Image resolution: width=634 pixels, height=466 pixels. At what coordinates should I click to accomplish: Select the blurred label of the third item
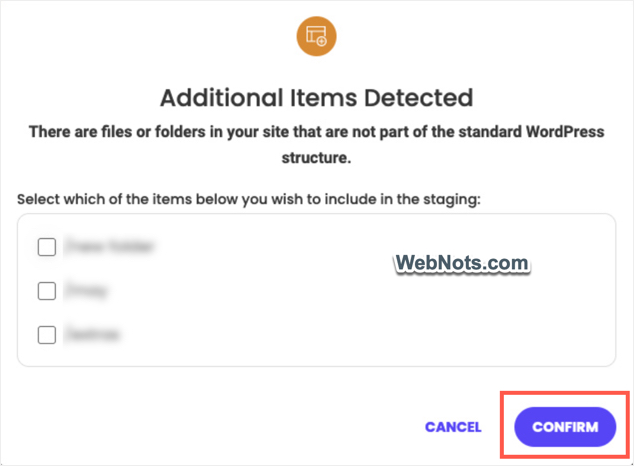(92, 335)
